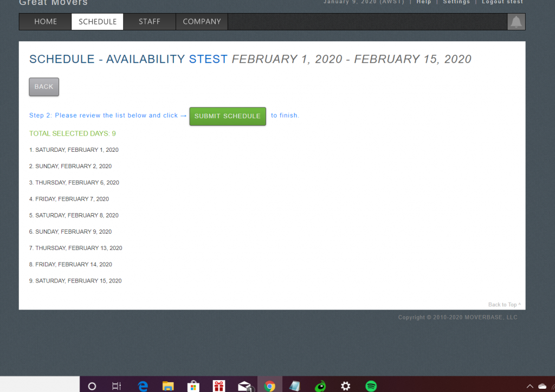This screenshot has width=555, height=392.
Task: Click the notifications bell icon
Action: point(516,22)
